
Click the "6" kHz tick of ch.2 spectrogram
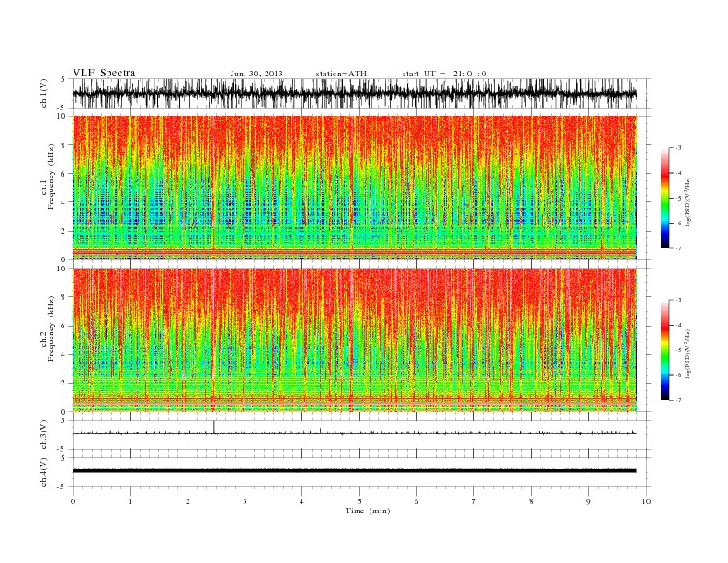point(63,326)
